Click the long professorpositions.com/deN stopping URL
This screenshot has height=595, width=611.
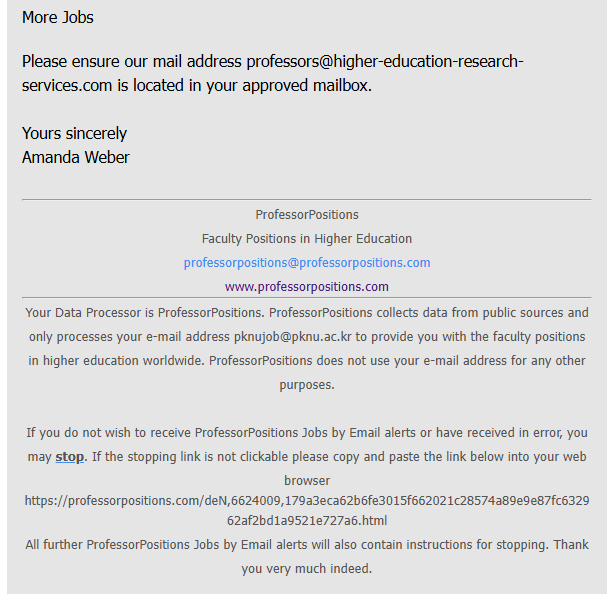point(306,501)
